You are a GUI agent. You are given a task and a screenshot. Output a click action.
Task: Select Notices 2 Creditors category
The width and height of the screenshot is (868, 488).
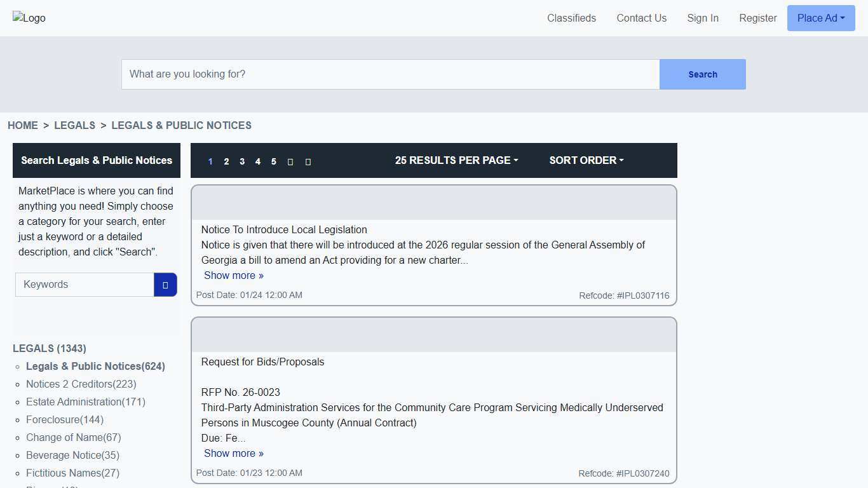[x=81, y=384]
